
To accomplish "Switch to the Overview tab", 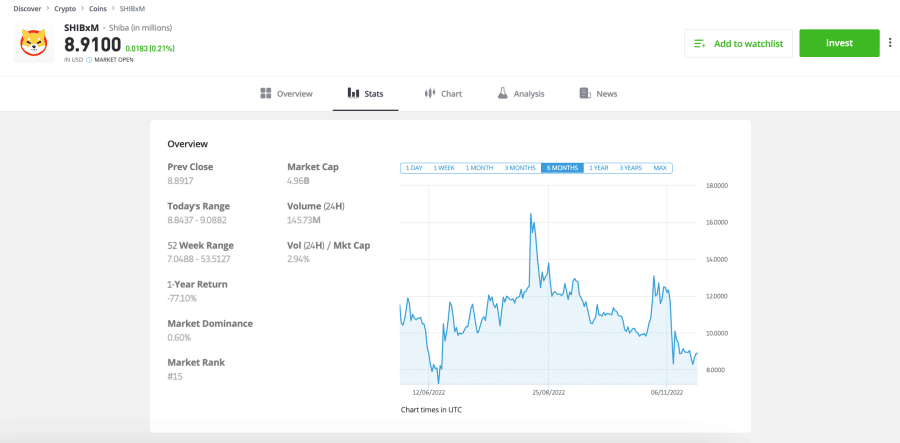I will (x=286, y=94).
